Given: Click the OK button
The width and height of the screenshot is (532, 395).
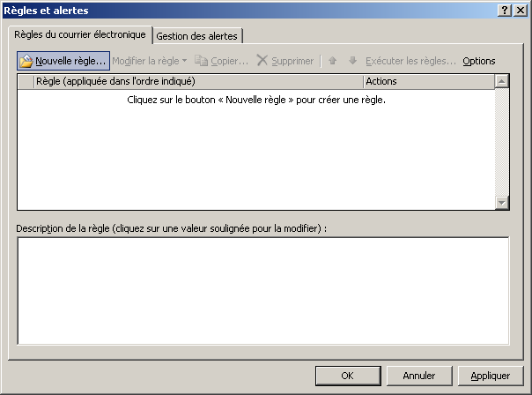Looking at the screenshot, I should (x=348, y=376).
